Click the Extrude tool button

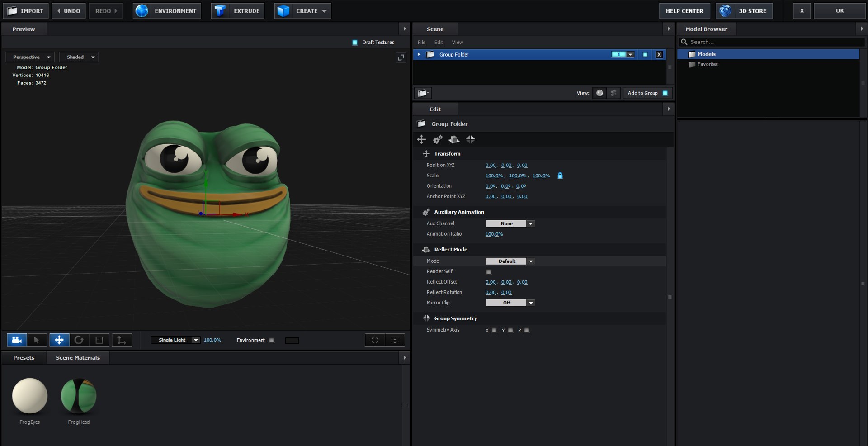point(239,11)
